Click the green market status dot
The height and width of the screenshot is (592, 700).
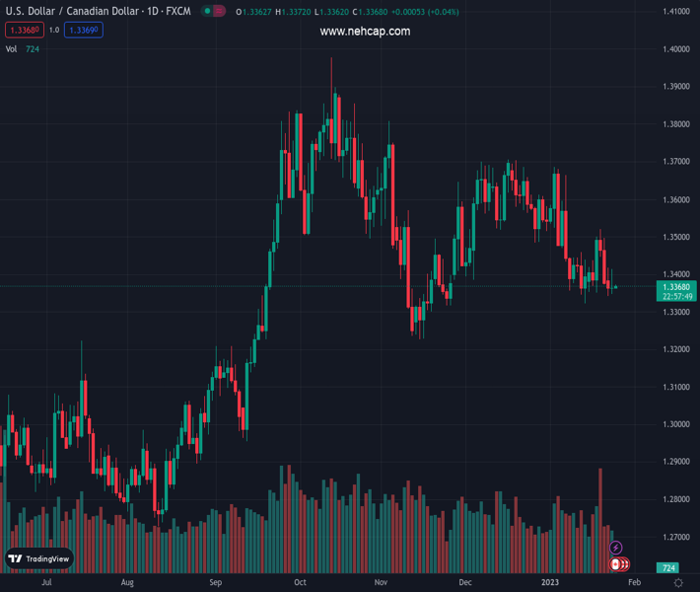click(207, 11)
